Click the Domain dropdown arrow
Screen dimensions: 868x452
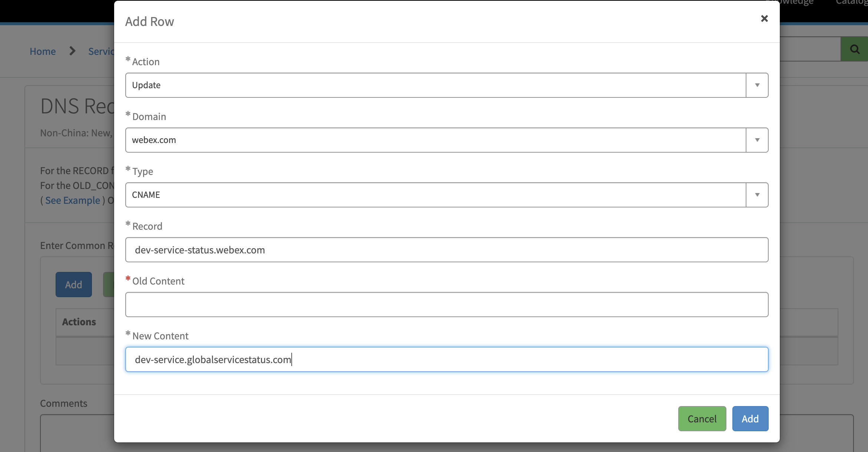(x=757, y=140)
